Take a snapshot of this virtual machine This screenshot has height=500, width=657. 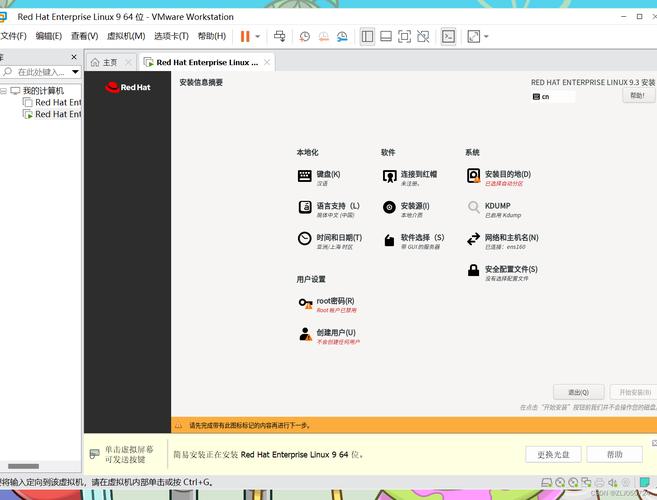[x=305, y=36]
